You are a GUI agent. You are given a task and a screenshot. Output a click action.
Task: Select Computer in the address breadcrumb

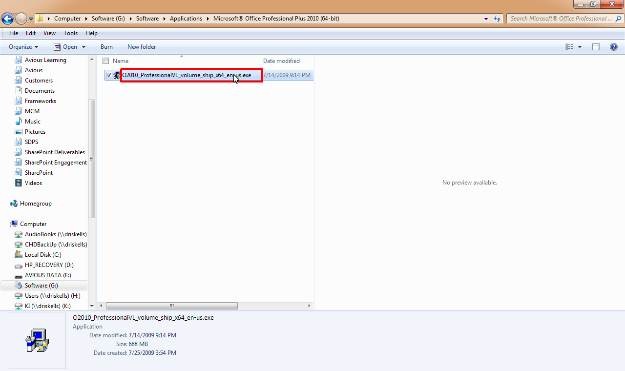coord(67,19)
